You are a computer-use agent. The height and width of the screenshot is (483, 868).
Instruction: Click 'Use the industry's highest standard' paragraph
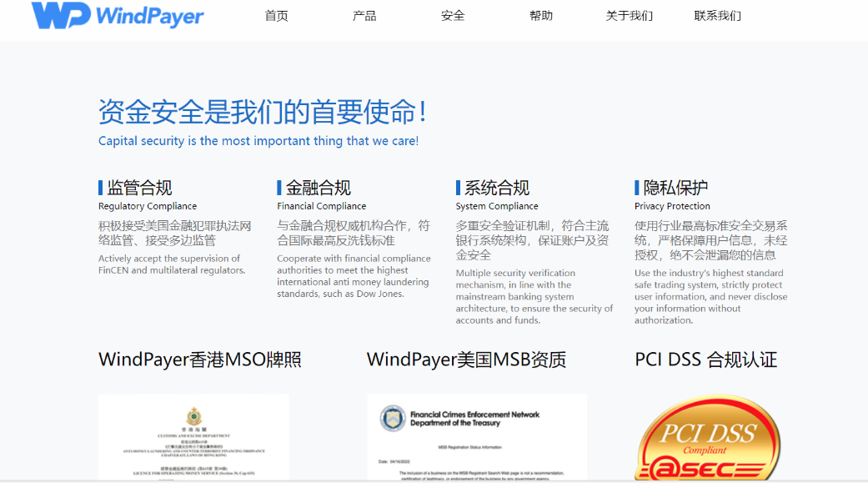[710, 296]
